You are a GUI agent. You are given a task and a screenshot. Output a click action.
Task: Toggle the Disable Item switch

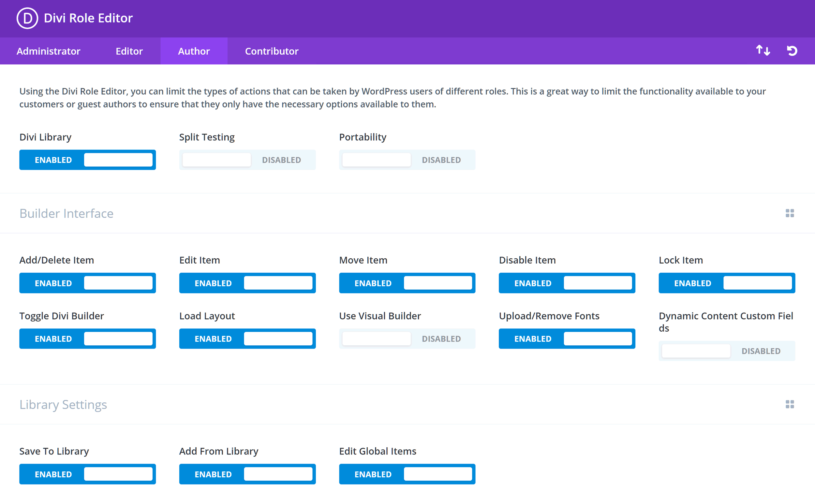567,283
